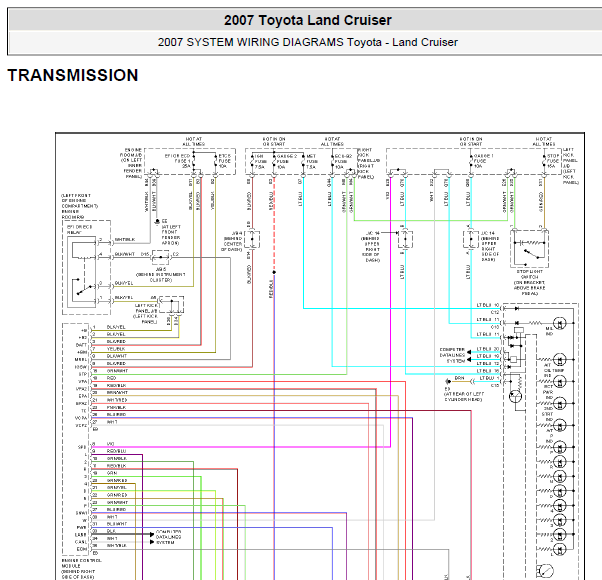Select the BLU/WHT wire label at pin 31
Viewport: 602px width, 580px height.
click(x=117, y=524)
